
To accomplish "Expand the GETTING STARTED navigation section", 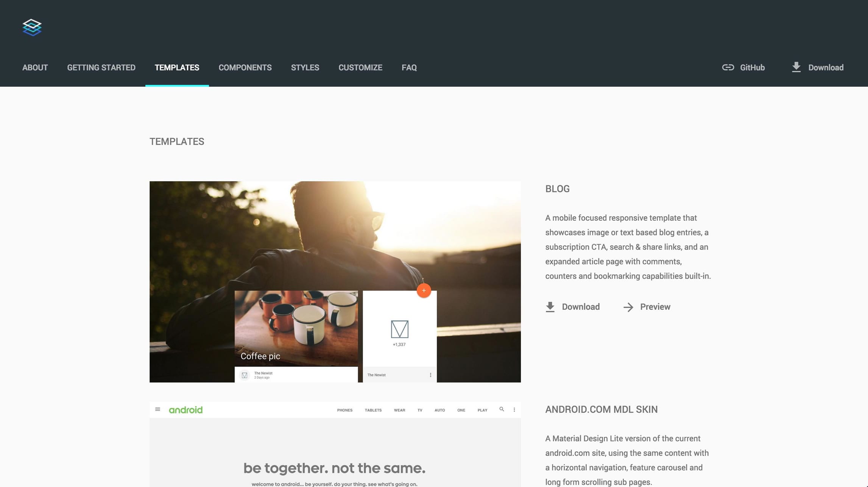I will pos(101,67).
